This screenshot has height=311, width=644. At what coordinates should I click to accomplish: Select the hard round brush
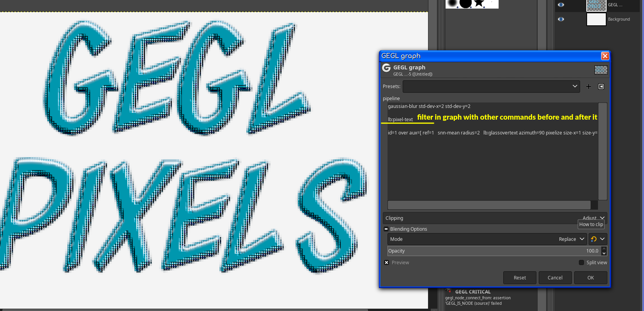tap(465, 4)
